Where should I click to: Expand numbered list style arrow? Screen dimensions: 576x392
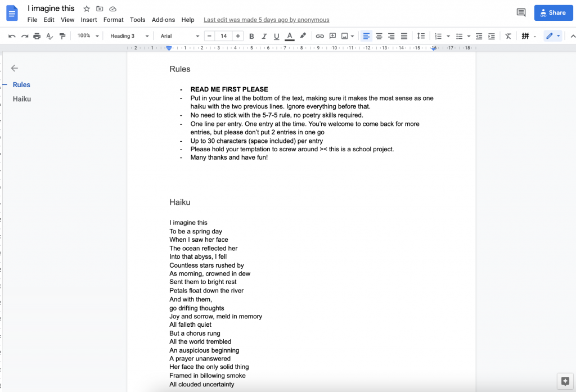pos(448,36)
